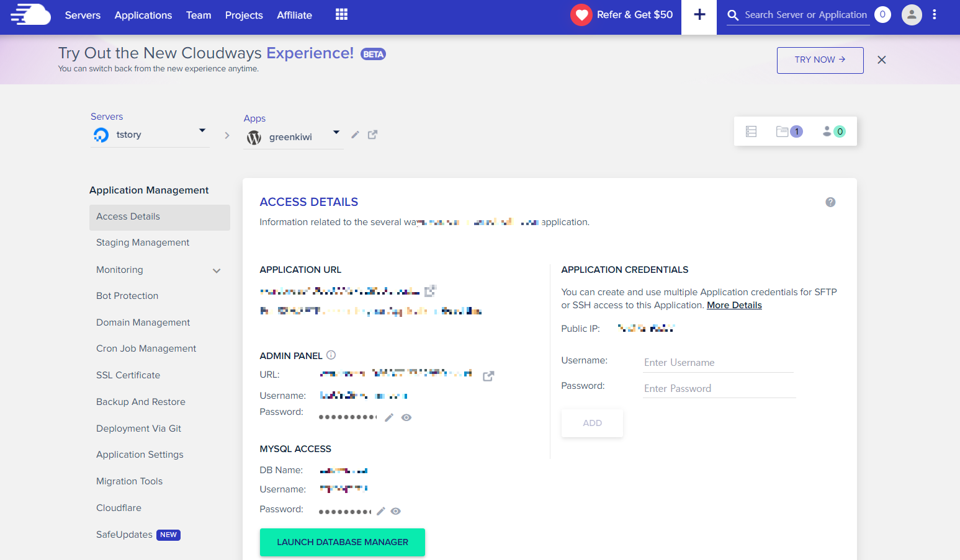Click the Cloudways logo
Screen dimensions: 960x560
(x=30, y=14)
